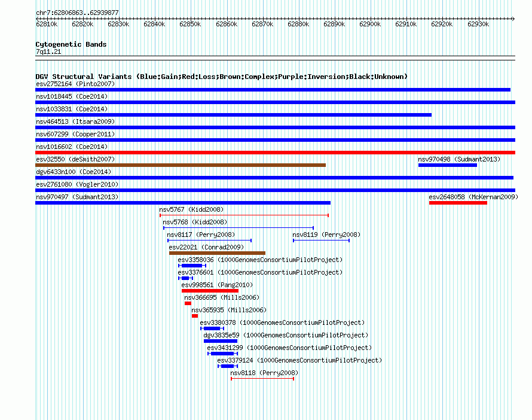
Task: Select the 7q11.21 cytogenetic band label
Action: 48,51
